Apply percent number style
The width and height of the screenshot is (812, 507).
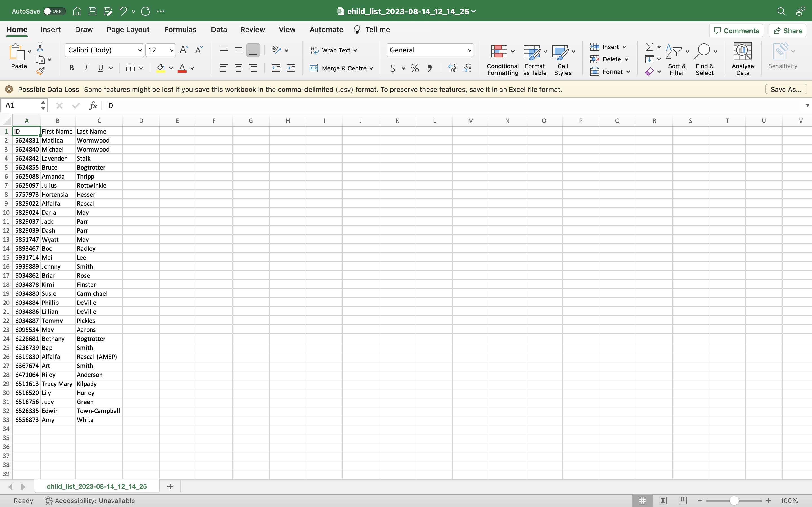coord(414,68)
